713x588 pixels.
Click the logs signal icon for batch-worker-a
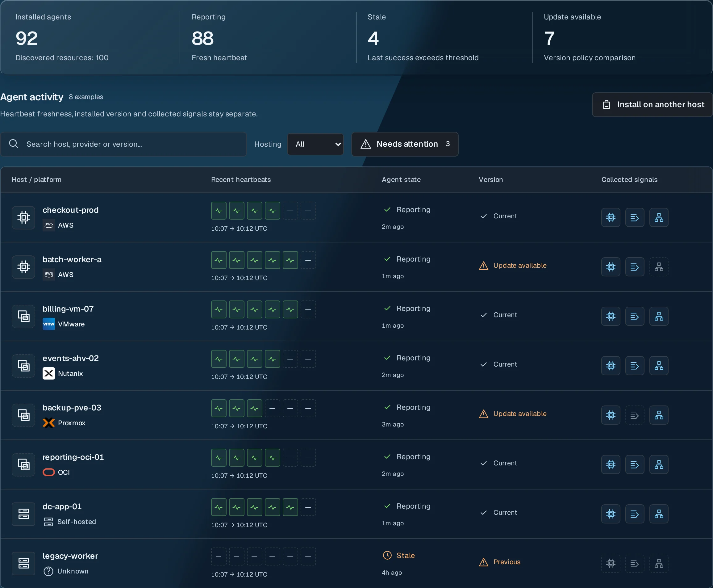click(635, 267)
